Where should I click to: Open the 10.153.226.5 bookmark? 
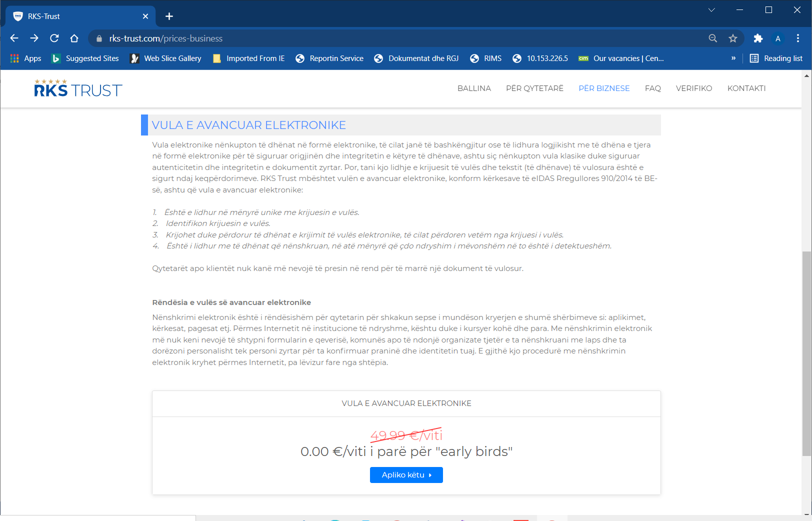point(540,58)
